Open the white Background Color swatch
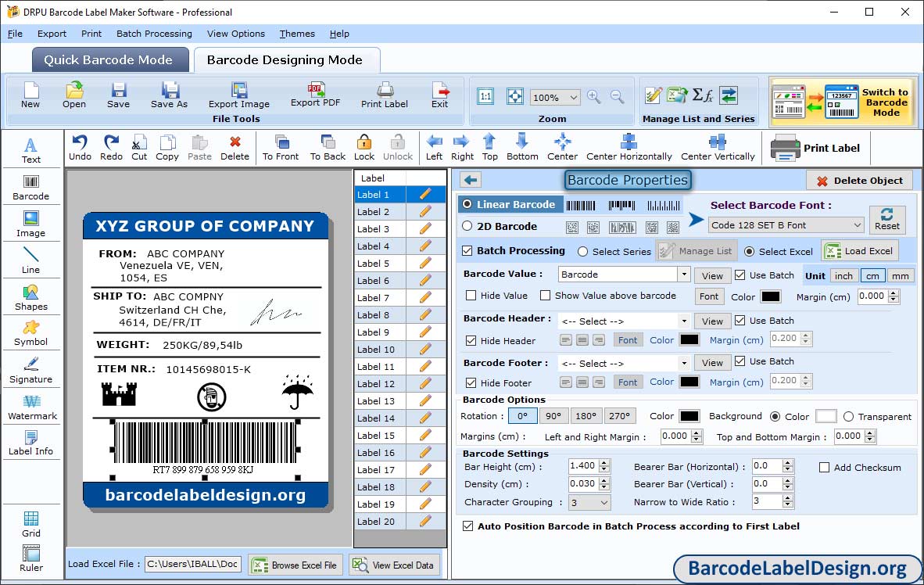The height and width of the screenshot is (585, 924). tap(826, 416)
